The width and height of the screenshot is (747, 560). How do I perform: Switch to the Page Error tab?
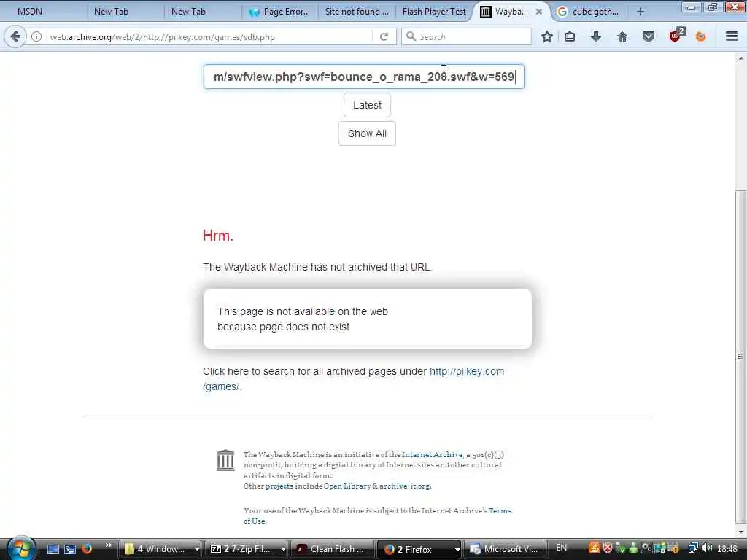click(279, 12)
